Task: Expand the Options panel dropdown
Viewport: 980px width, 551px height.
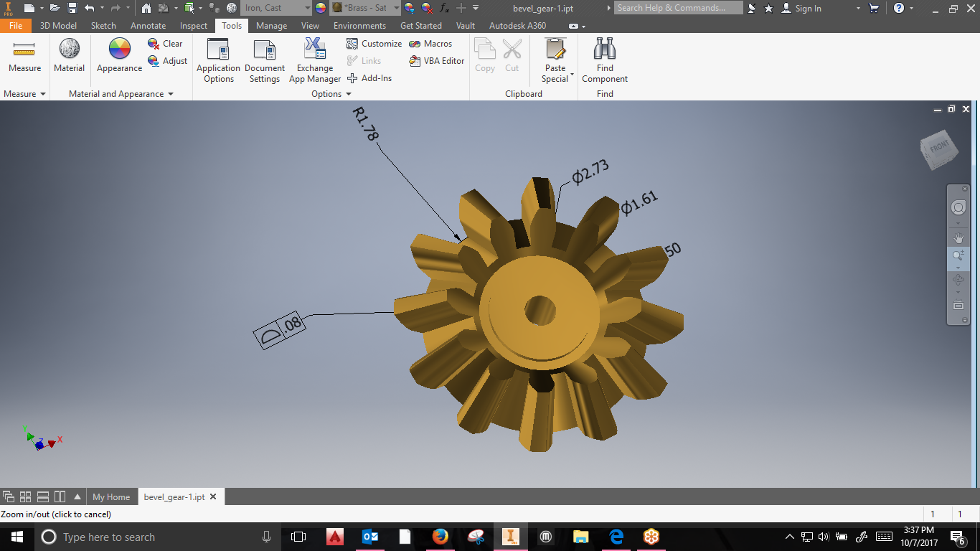Action: [349, 94]
